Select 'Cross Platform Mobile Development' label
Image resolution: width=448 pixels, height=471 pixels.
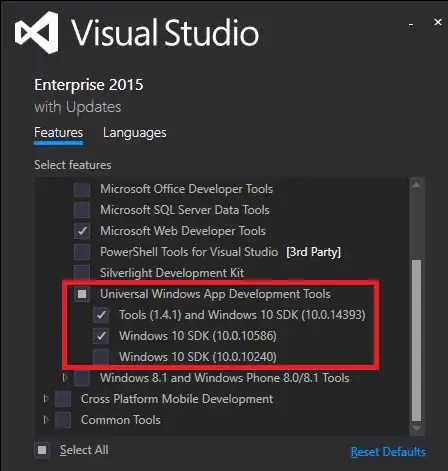177,399
